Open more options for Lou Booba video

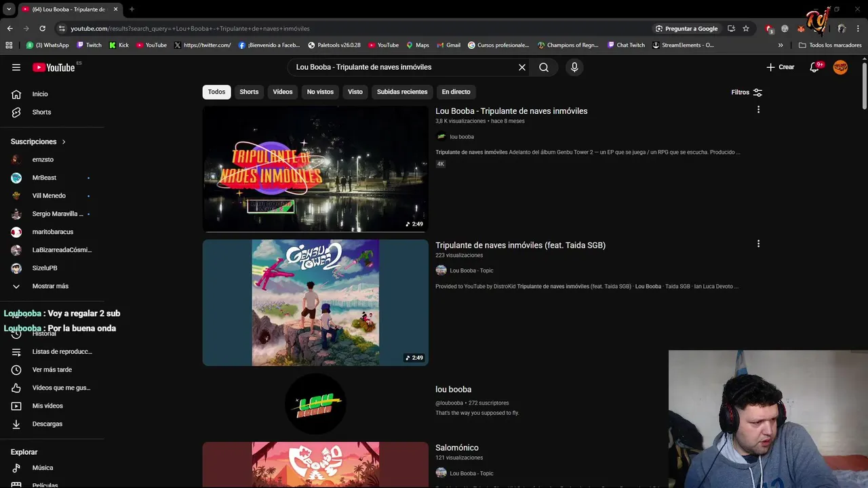coord(758,109)
